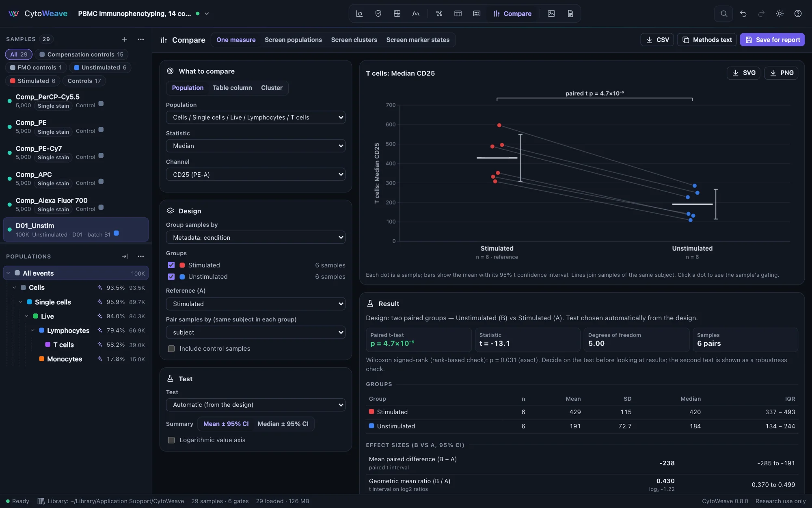Open the document report icon in toolbar
The image size is (812, 508).
tap(570, 13)
